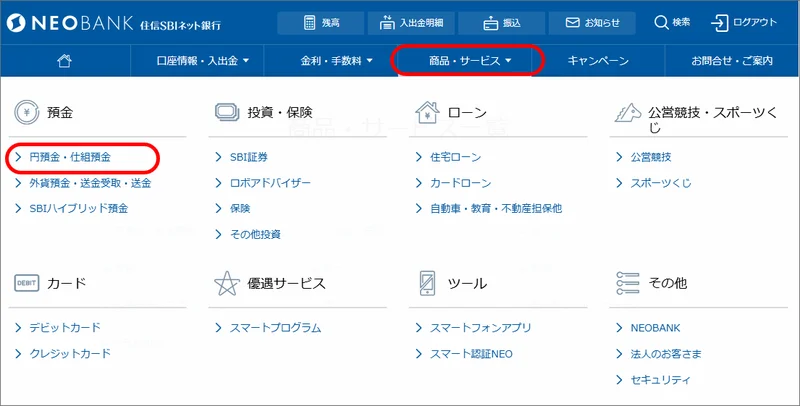Open 住宅ローン link
The height and width of the screenshot is (406, 800).
pyautogui.click(x=456, y=157)
